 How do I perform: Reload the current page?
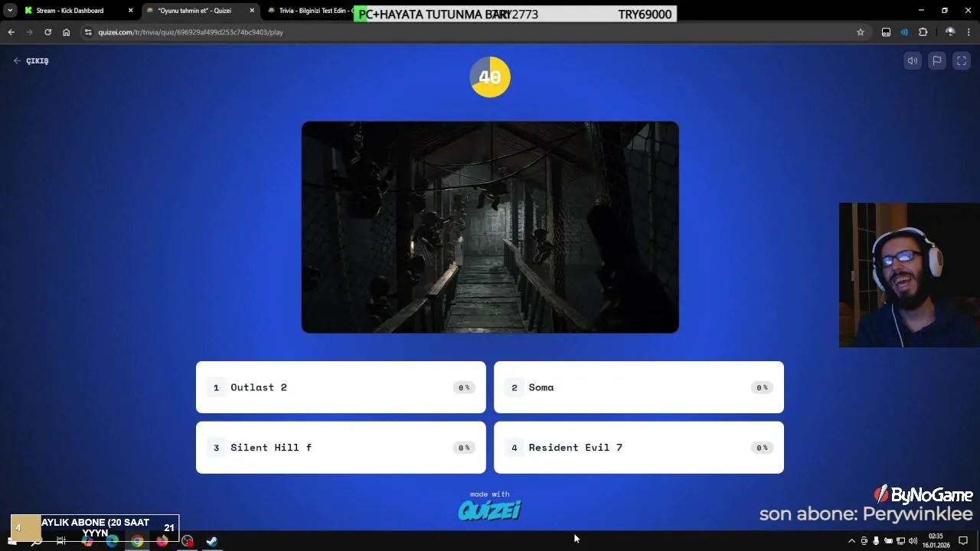[47, 32]
